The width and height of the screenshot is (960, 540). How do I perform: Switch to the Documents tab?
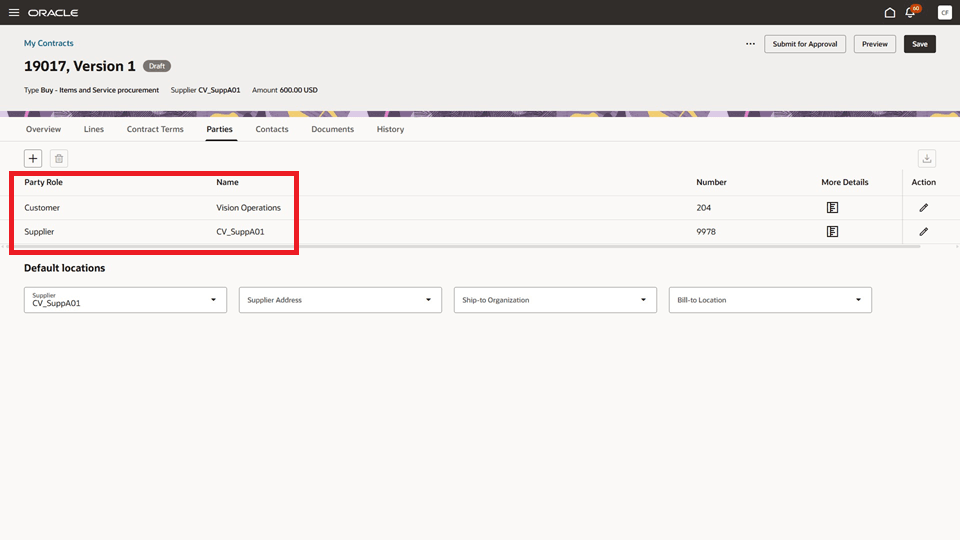pos(332,129)
